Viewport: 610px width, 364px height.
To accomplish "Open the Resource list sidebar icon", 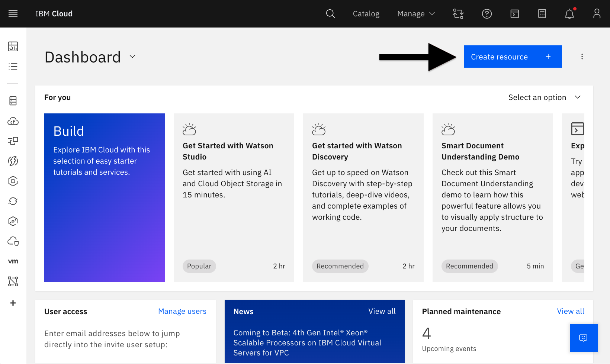I will [13, 67].
